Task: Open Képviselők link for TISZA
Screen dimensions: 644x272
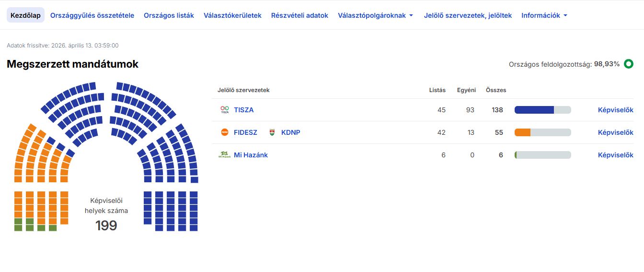Action: [615, 110]
